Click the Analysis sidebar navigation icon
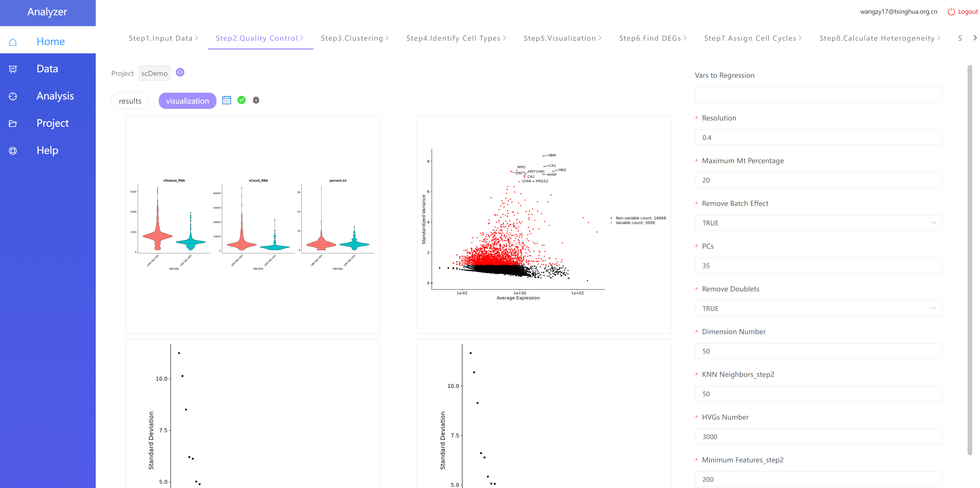The image size is (980, 488). (14, 96)
